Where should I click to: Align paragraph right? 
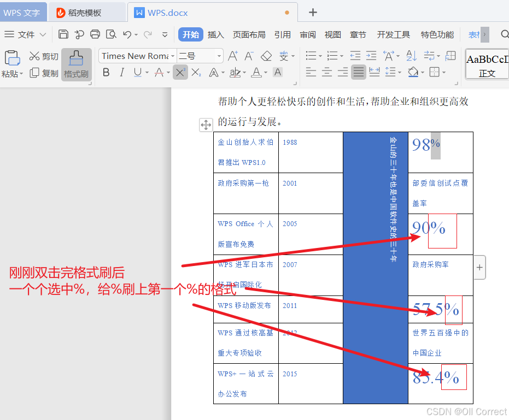pyautogui.click(x=343, y=72)
